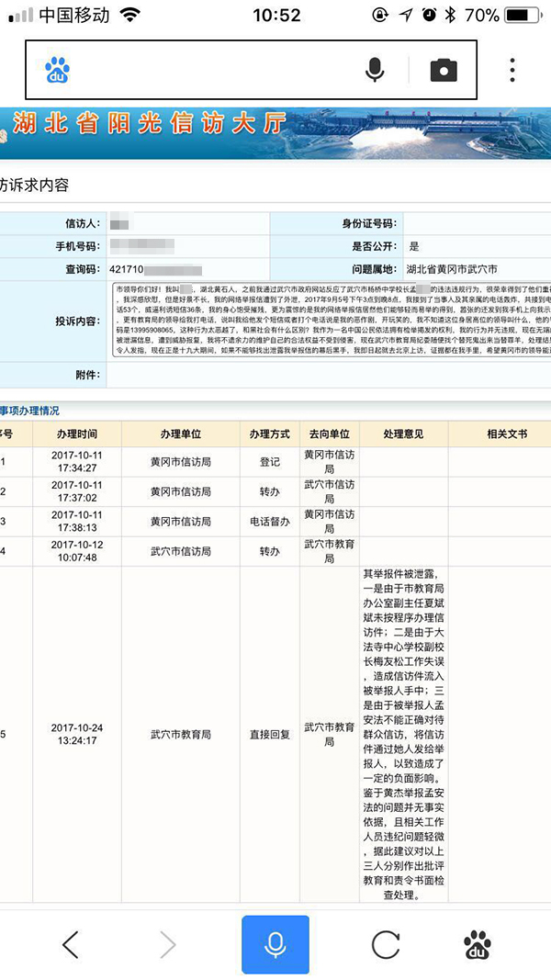This screenshot has height=980, width=551.
Task: Tap the Bluetooth status icon
Action: 450,15
